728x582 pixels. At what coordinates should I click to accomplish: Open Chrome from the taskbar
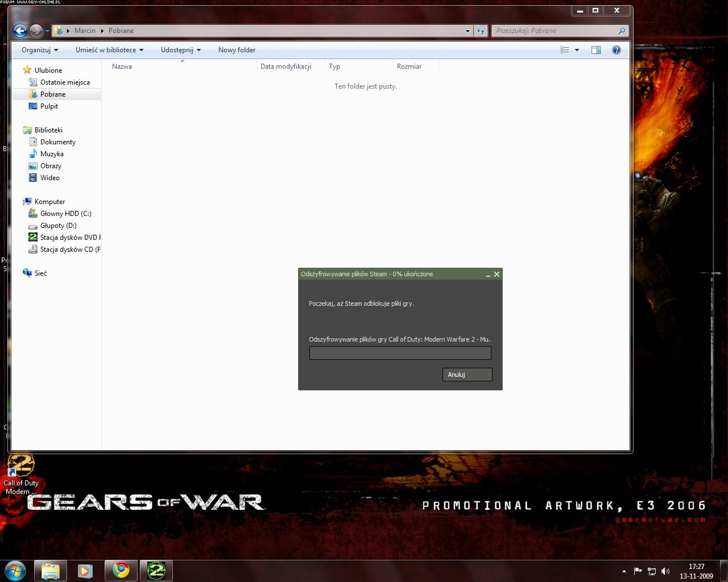(121, 570)
